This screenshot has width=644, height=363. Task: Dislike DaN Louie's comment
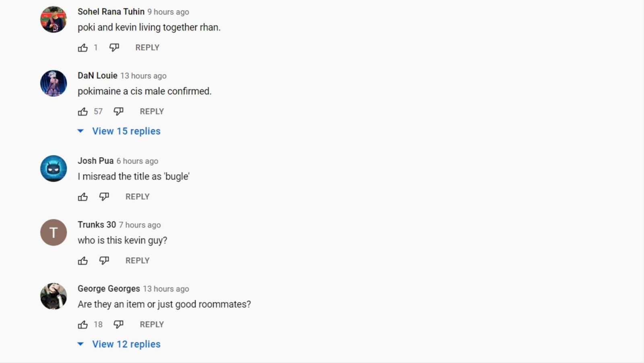pyautogui.click(x=118, y=112)
